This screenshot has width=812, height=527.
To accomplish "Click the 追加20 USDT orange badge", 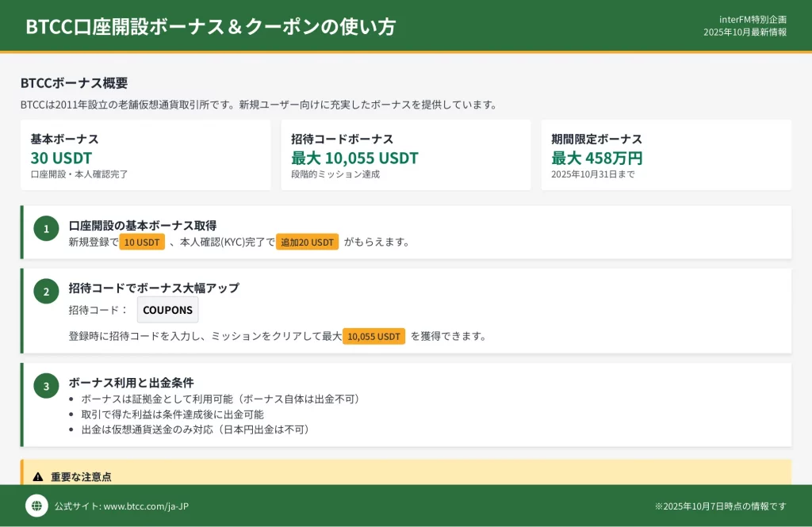I will pyautogui.click(x=307, y=242).
